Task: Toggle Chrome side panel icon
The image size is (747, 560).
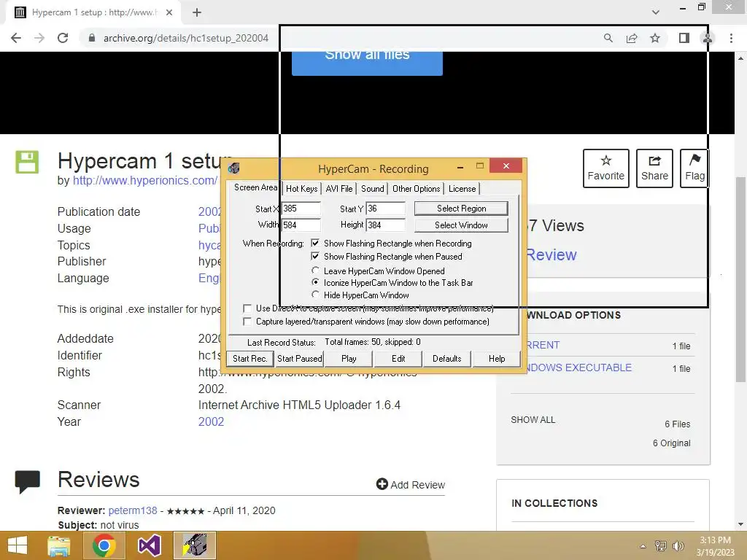Action: coord(684,38)
